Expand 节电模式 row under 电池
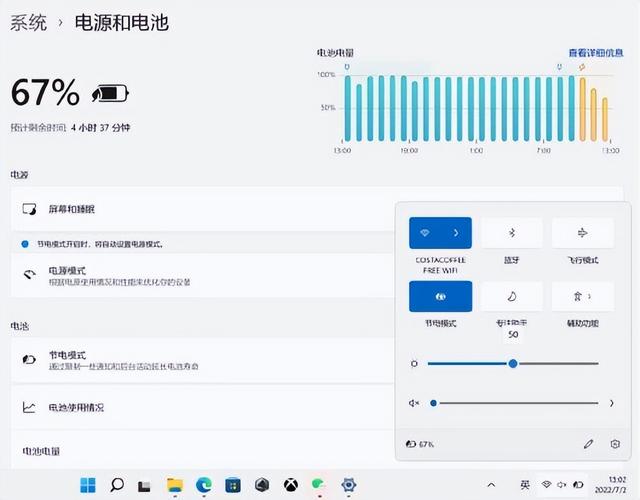Image resolution: width=640 pixels, height=500 pixels. coord(203,360)
